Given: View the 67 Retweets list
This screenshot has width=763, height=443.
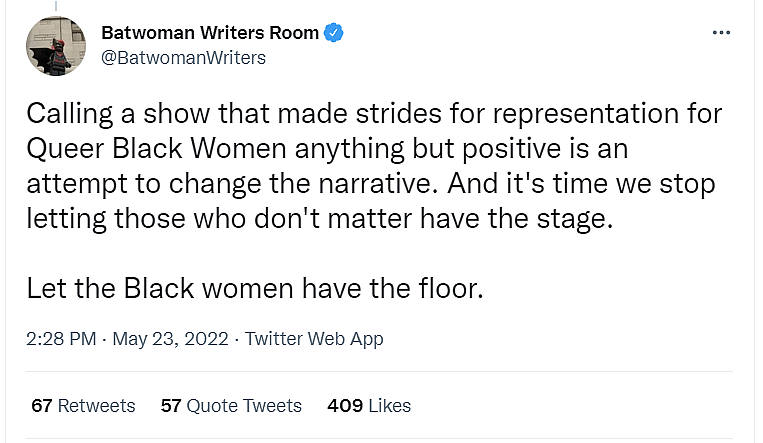Looking at the screenshot, I should [x=83, y=405].
